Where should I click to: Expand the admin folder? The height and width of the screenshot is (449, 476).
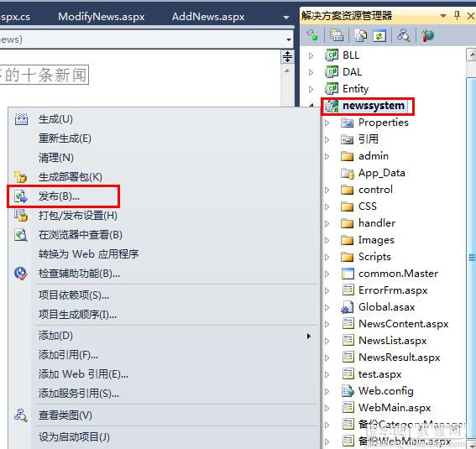coord(327,156)
